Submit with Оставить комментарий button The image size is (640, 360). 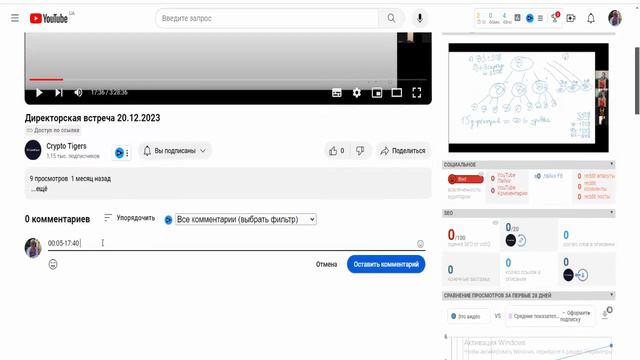point(386,264)
